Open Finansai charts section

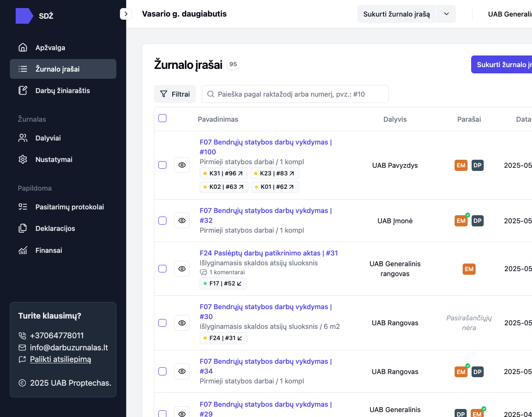click(48, 251)
